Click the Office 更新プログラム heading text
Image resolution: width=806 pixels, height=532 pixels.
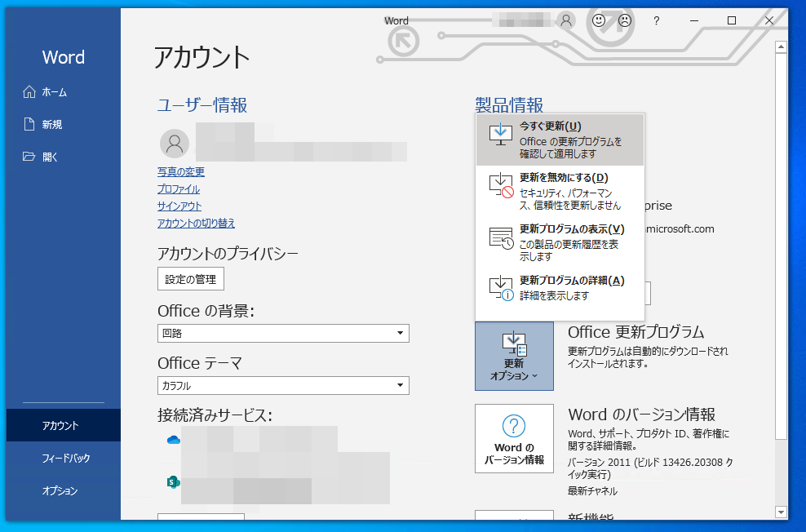[x=635, y=332]
